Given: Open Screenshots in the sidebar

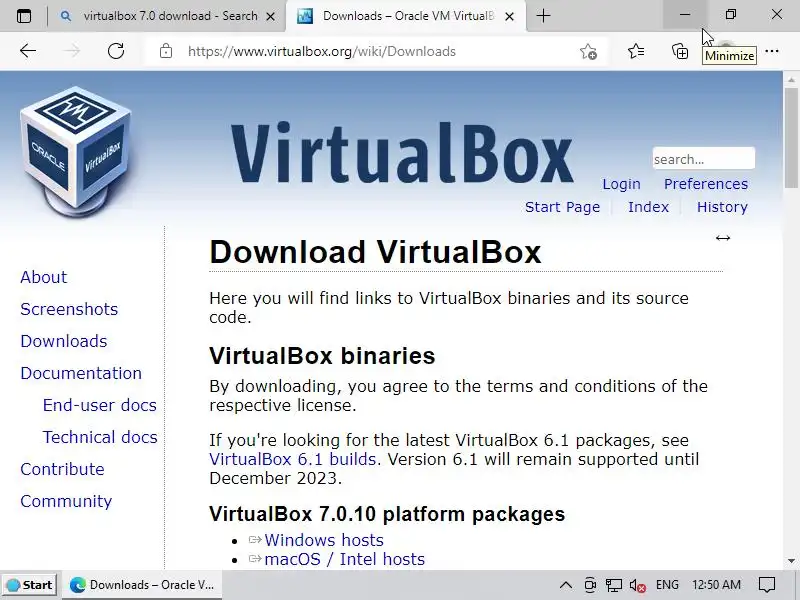Looking at the screenshot, I should 69,309.
